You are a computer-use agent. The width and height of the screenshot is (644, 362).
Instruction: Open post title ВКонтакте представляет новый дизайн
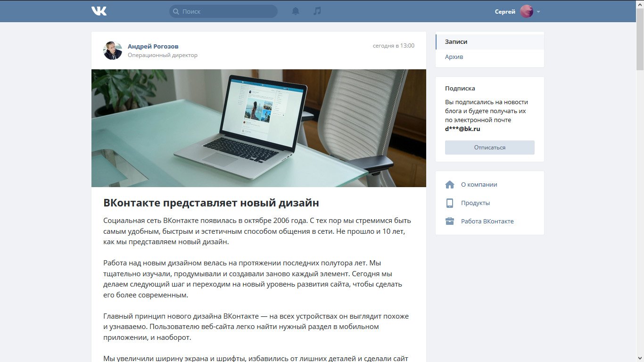tap(211, 203)
